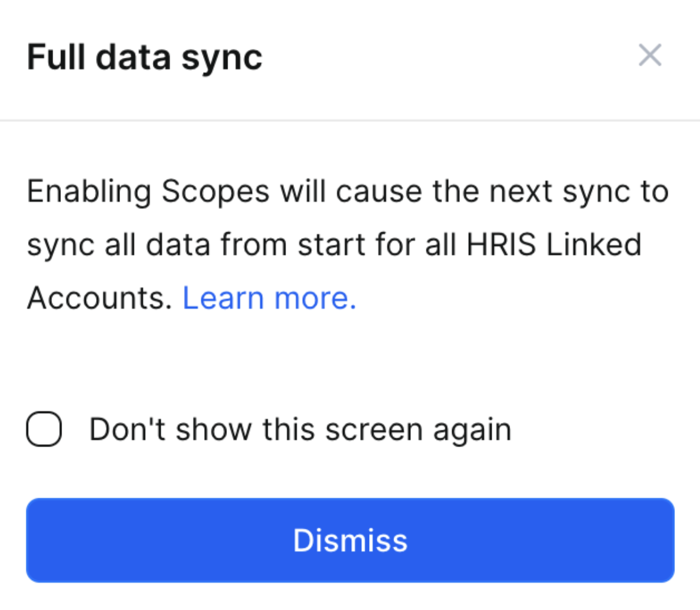
Task: Follow the blue Learn more hyperlink
Action: click(x=269, y=297)
